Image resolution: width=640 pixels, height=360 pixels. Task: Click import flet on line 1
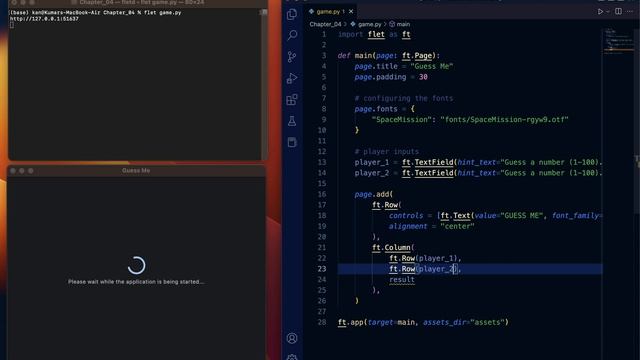coord(361,34)
